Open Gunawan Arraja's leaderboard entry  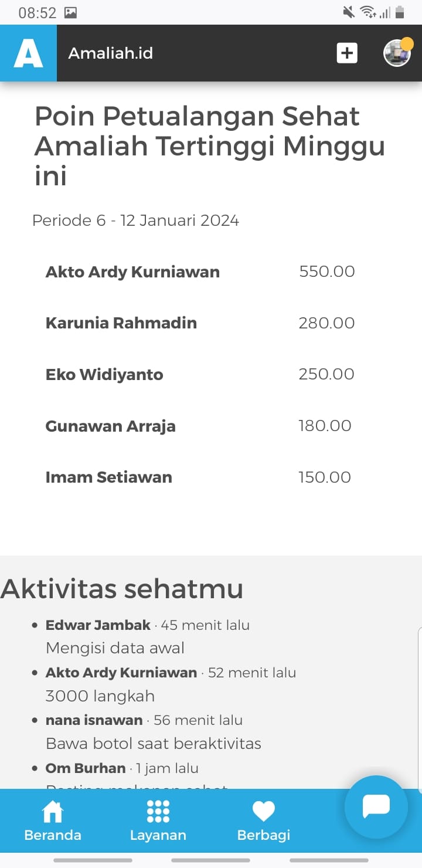(x=110, y=426)
